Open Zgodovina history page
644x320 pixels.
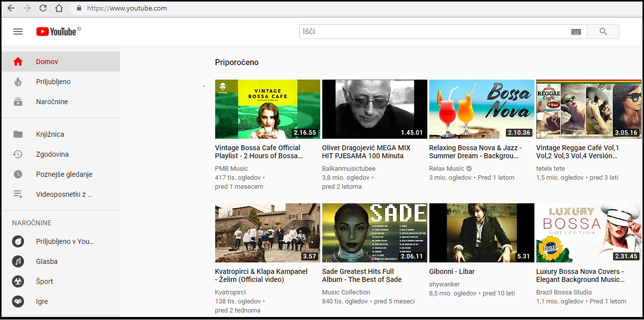click(61, 154)
